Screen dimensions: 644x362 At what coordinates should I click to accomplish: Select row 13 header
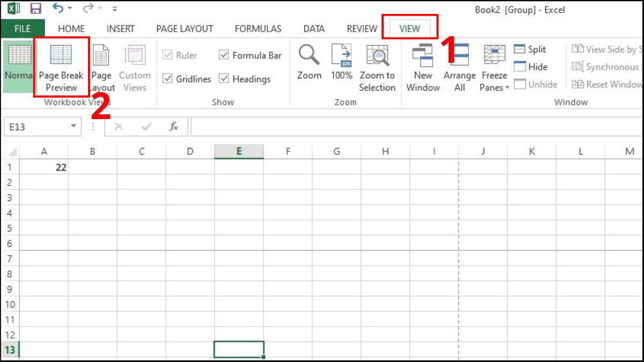pyautogui.click(x=10, y=350)
